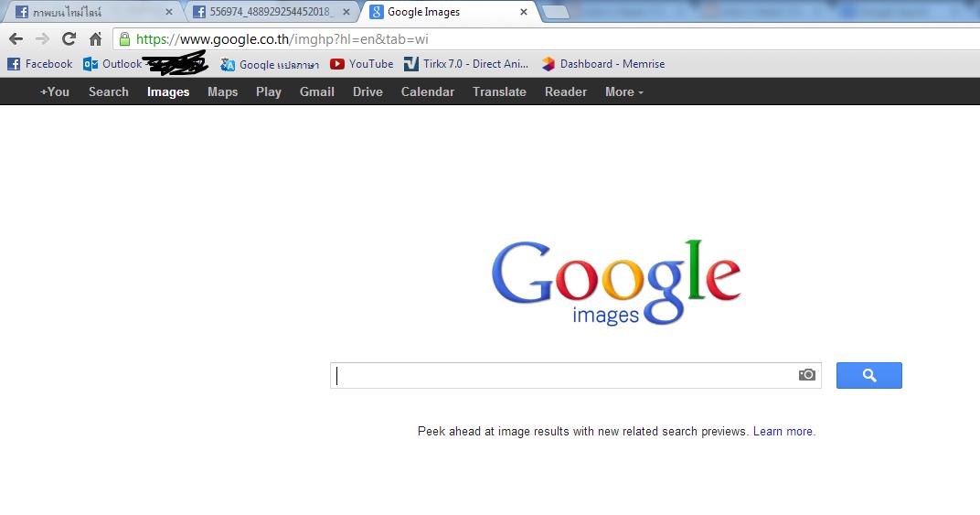Screen dimensions: 980x515
Task: Open Play from the Google bar
Action: click(x=268, y=92)
